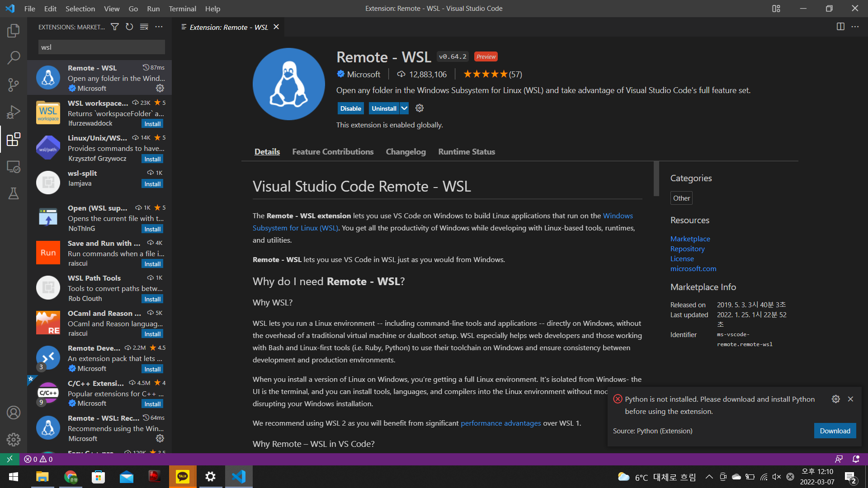Open Source Control view
Image resolution: width=868 pixels, height=488 pixels.
(x=14, y=85)
